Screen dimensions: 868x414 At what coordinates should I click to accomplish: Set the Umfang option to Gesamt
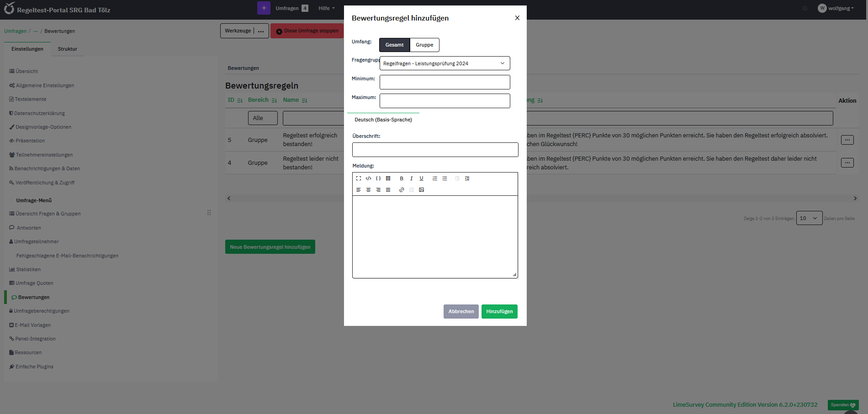[x=394, y=45]
